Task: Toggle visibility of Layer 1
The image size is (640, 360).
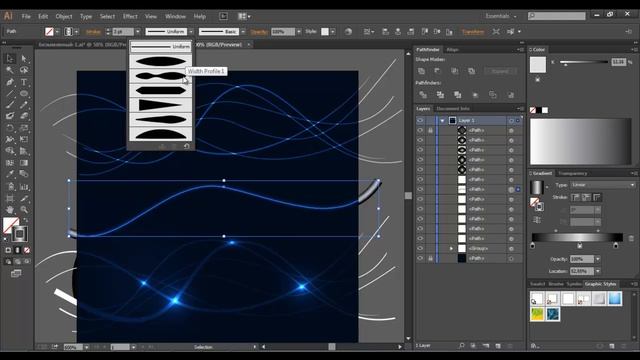Action: click(x=420, y=120)
